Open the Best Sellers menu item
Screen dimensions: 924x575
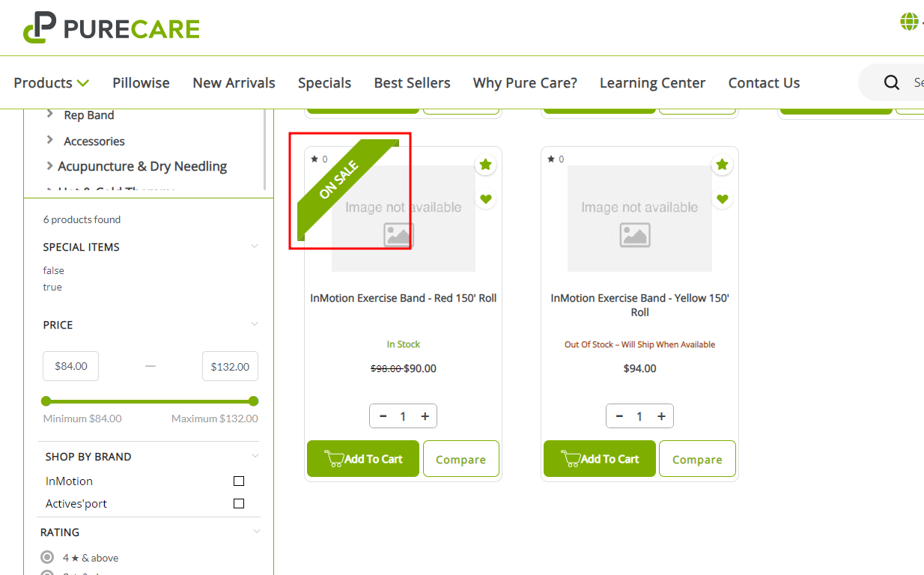(x=412, y=83)
